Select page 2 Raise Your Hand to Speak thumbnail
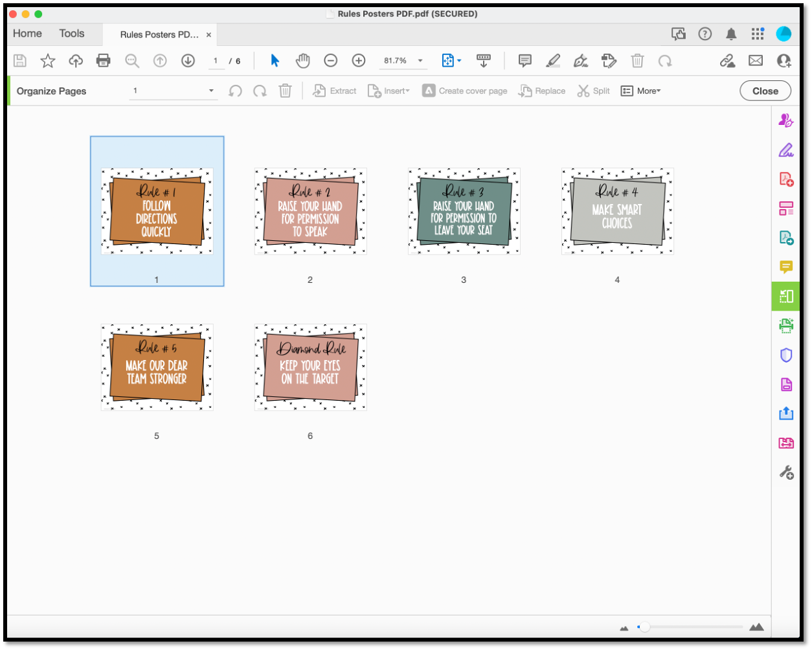The height and width of the screenshot is (650, 812). coord(310,211)
